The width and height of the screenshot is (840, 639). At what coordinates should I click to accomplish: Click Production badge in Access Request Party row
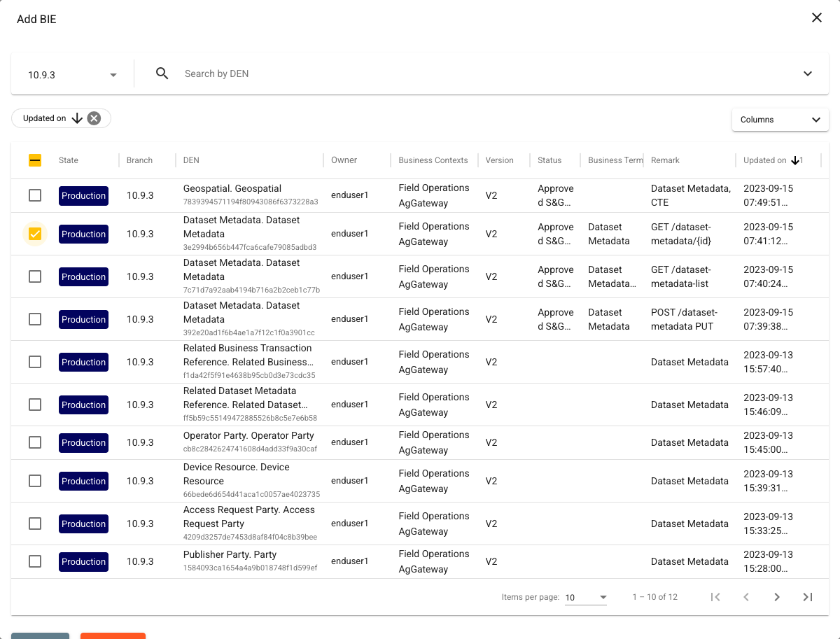(83, 524)
